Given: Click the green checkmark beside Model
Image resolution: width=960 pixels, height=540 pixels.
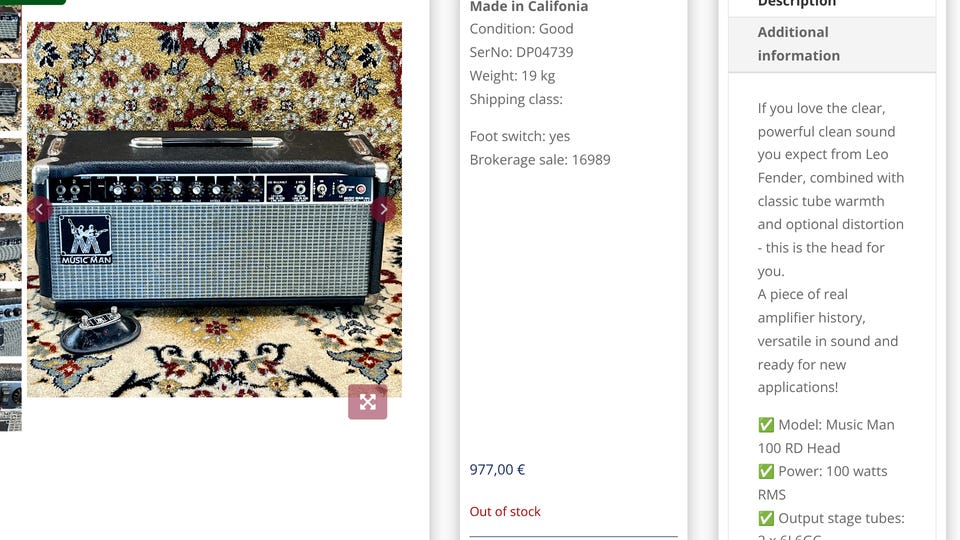Looking at the screenshot, I should tap(766, 425).
